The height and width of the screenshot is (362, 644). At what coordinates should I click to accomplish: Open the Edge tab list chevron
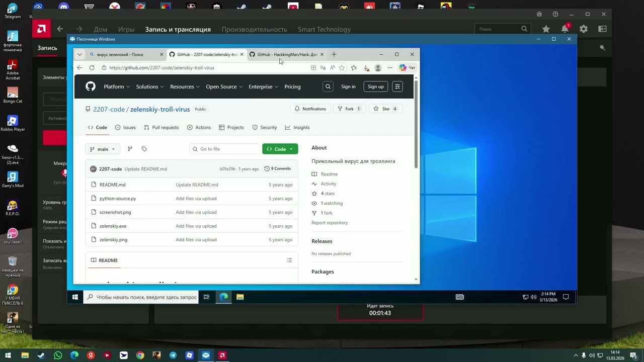79,54
